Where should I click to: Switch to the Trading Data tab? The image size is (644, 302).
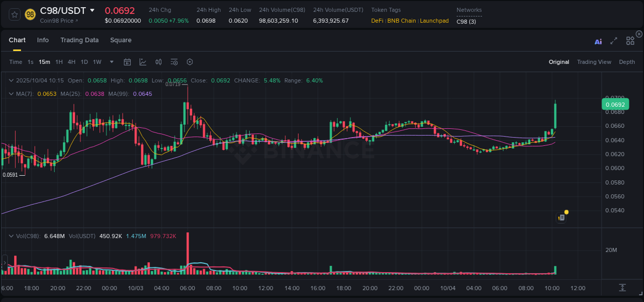79,40
